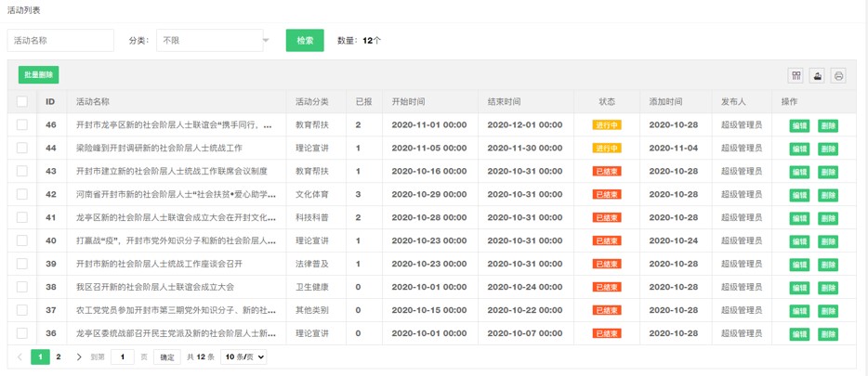Select page 2 in pagination
Image resolution: width=868 pixels, height=376 pixels.
[59, 357]
